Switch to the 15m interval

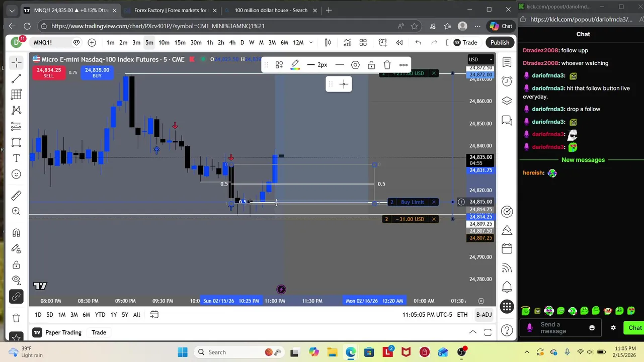[x=180, y=43]
